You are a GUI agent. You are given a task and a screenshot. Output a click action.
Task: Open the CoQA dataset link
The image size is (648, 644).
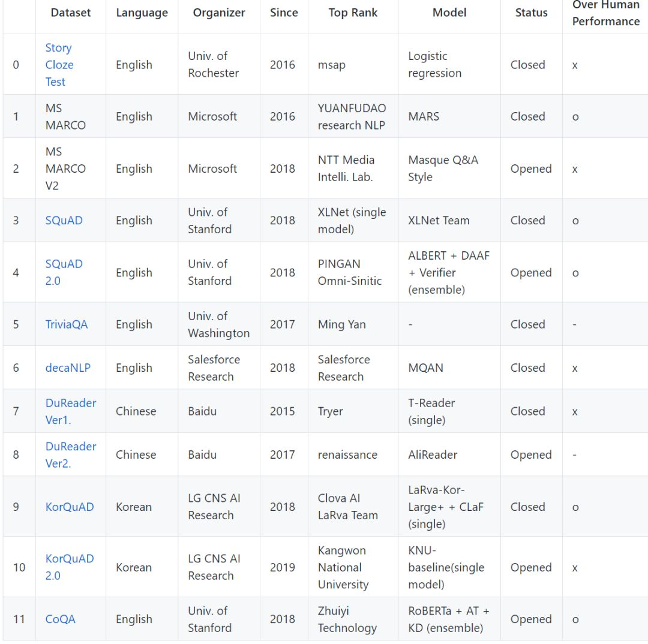pos(60,619)
